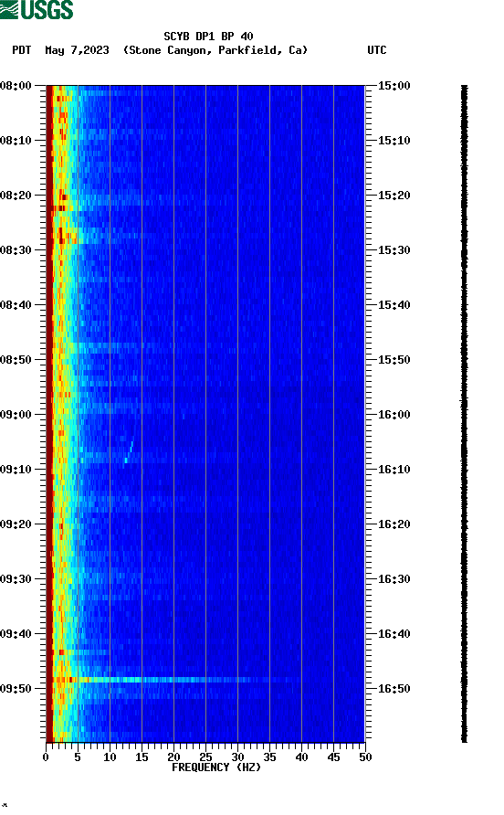Screen dimensions: 504x815
Task: Click the 15:30 UTC time label
Action: click(x=394, y=250)
